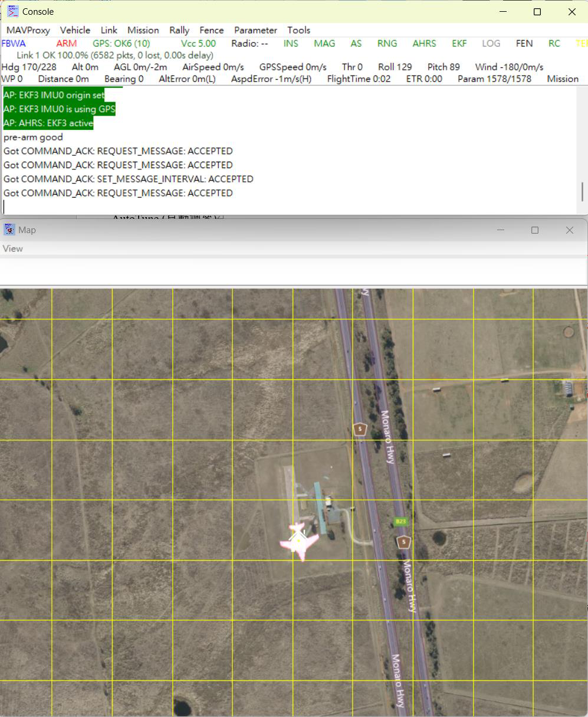Click the FBWA flight mode indicator
This screenshot has height=717, width=588.
coord(14,43)
